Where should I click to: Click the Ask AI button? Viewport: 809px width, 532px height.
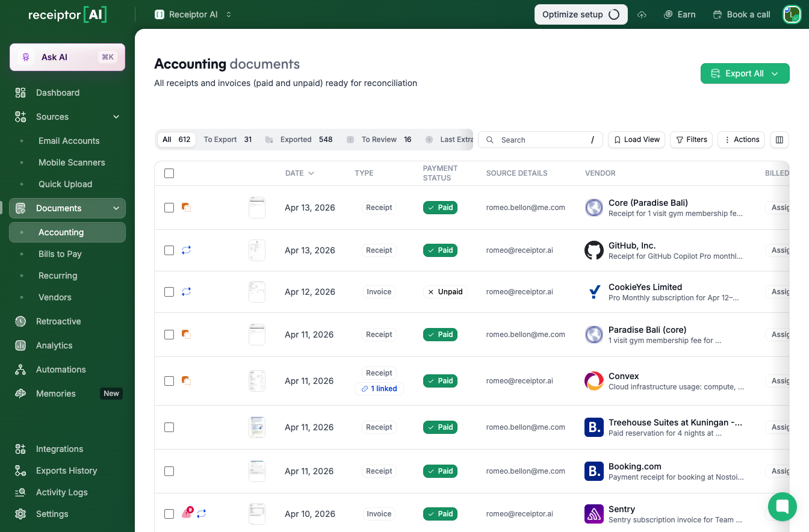(x=67, y=57)
